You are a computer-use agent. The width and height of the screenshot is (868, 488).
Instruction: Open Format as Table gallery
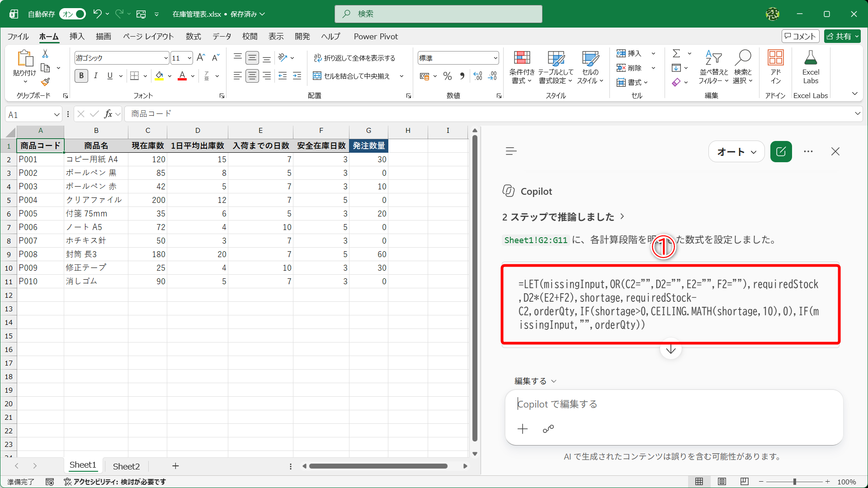pyautogui.click(x=556, y=67)
